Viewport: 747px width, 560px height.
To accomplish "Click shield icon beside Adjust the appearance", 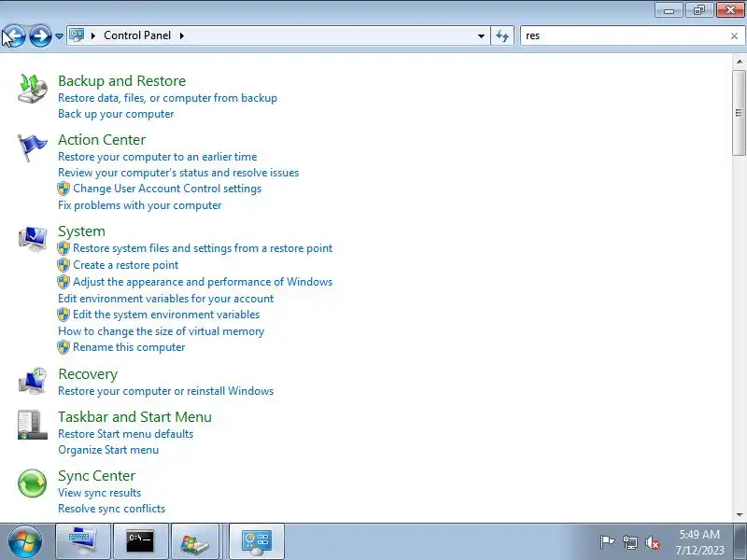I will tap(63, 282).
